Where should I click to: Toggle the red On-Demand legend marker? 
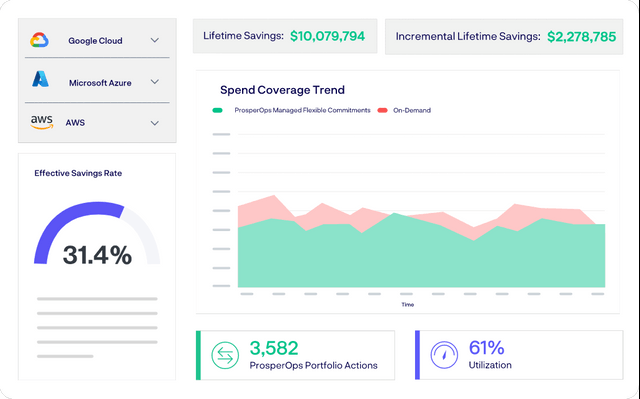point(382,110)
